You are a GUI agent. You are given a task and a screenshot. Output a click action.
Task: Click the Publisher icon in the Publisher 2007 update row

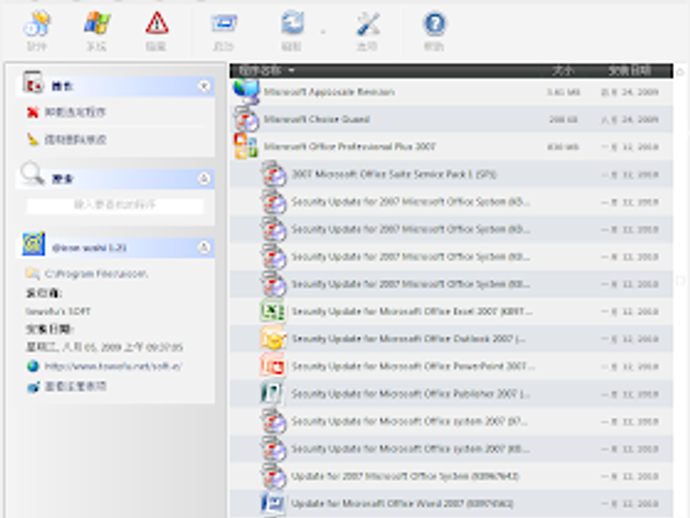pyautogui.click(x=272, y=393)
